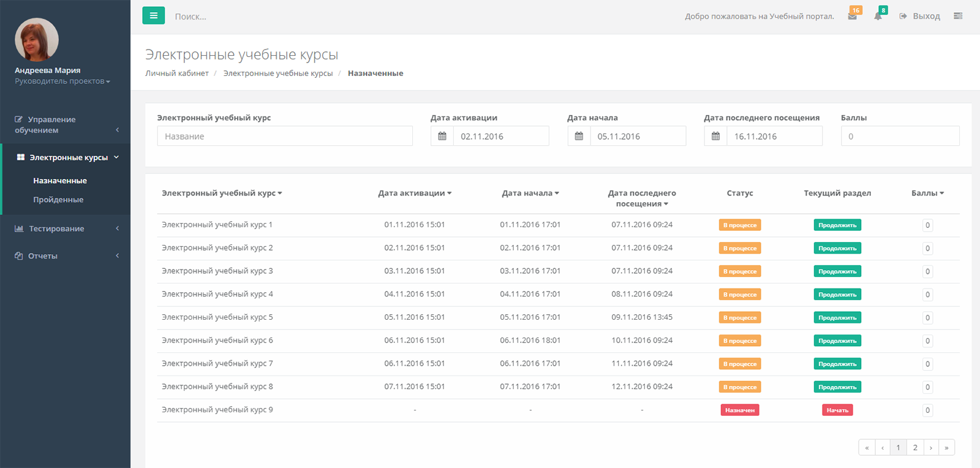Open the Назначенные submenu item
Screen dimensions: 980x468
click(60, 181)
